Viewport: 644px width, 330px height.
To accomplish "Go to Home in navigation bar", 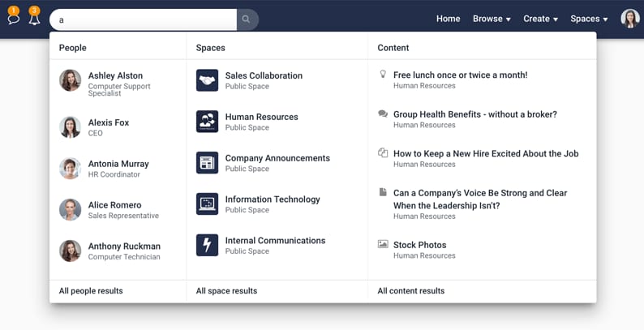I will (448, 19).
